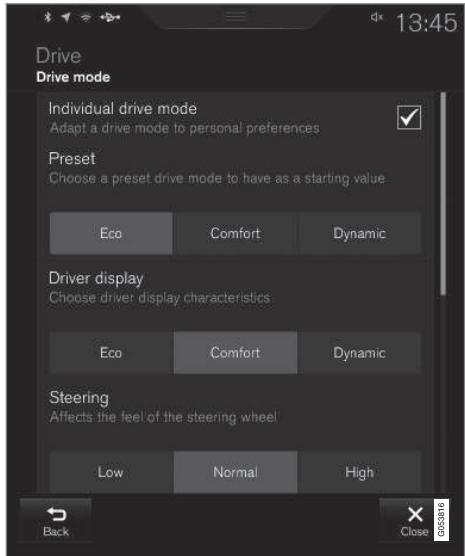Set Driver display to Comfort
The image size is (465, 556).
[x=235, y=353]
